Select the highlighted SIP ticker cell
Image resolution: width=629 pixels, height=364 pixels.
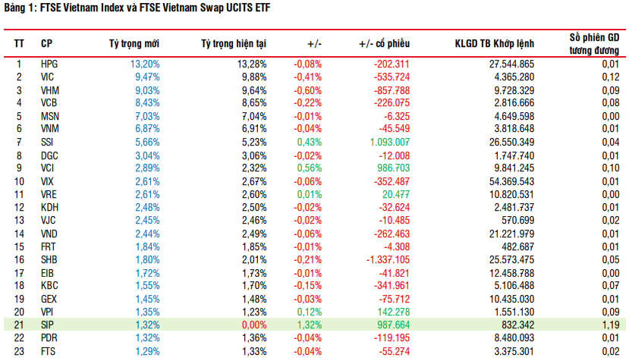48,325
